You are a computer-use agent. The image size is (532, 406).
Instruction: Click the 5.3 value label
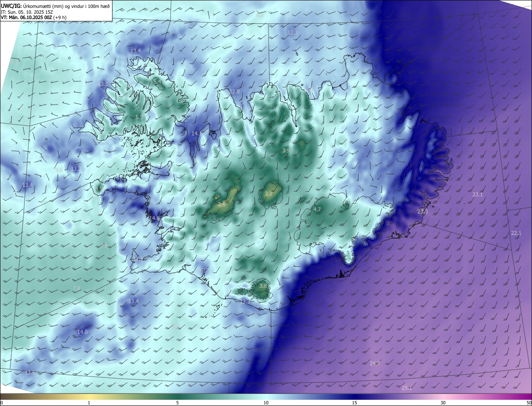(139, 117)
